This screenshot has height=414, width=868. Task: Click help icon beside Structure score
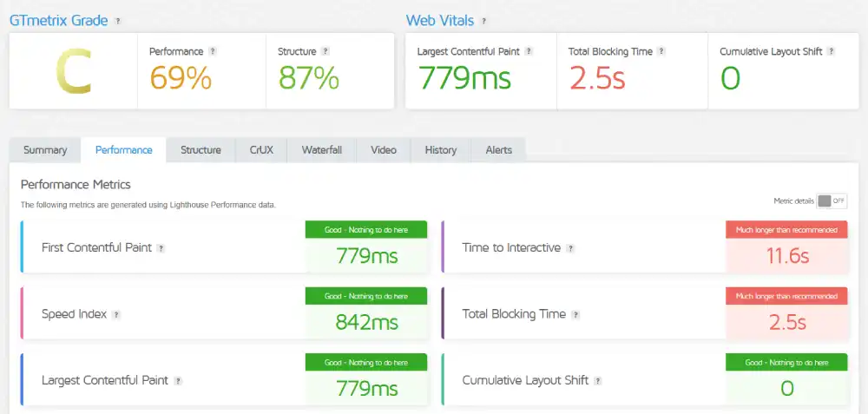pyautogui.click(x=325, y=51)
